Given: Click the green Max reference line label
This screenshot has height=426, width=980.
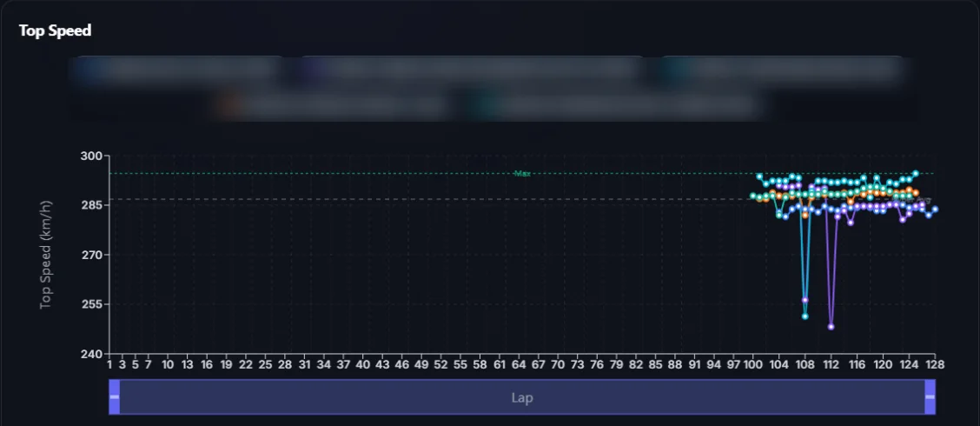Looking at the screenshot, I should (x=522, y=173).
